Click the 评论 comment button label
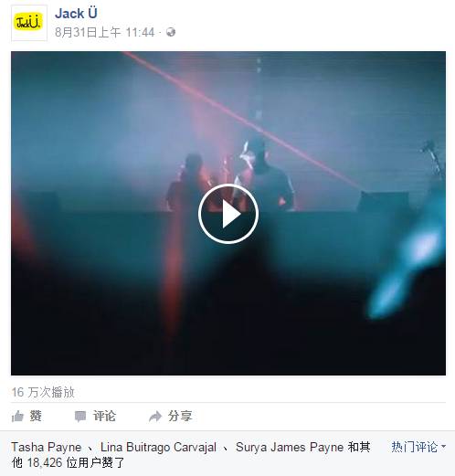Viewport: 455px width, 476px height. [104, 416]
